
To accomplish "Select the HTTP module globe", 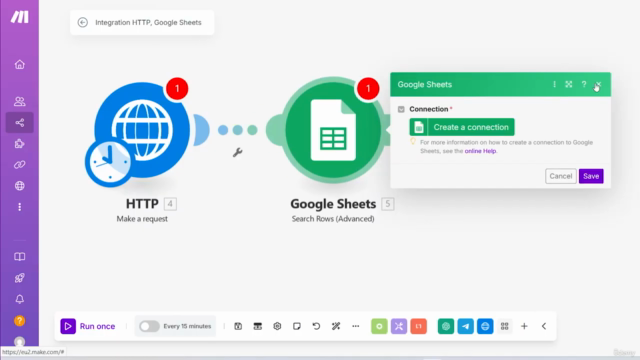I will 142,130.
